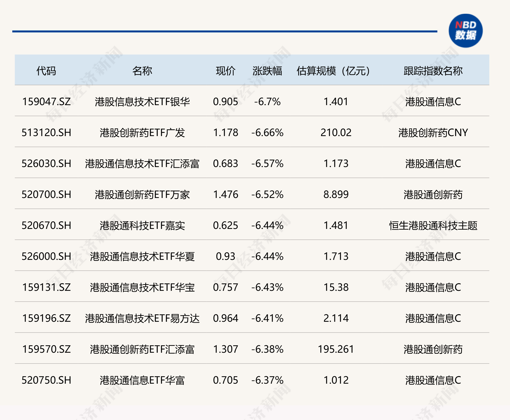The image size is (510, 420).
Task: Click fund name 港股通创新药ETF万家
Action: tap(142, 195)
